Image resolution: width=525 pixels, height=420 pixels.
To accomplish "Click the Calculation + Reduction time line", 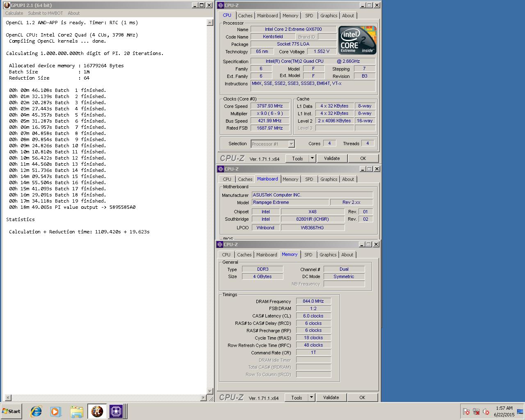I will click(79, 232).
